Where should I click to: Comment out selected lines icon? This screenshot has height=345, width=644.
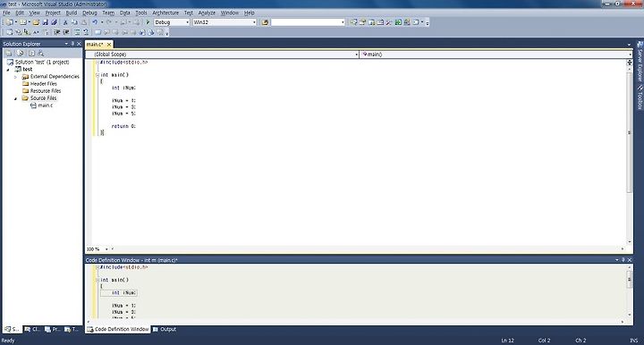(x=77, y=32)
